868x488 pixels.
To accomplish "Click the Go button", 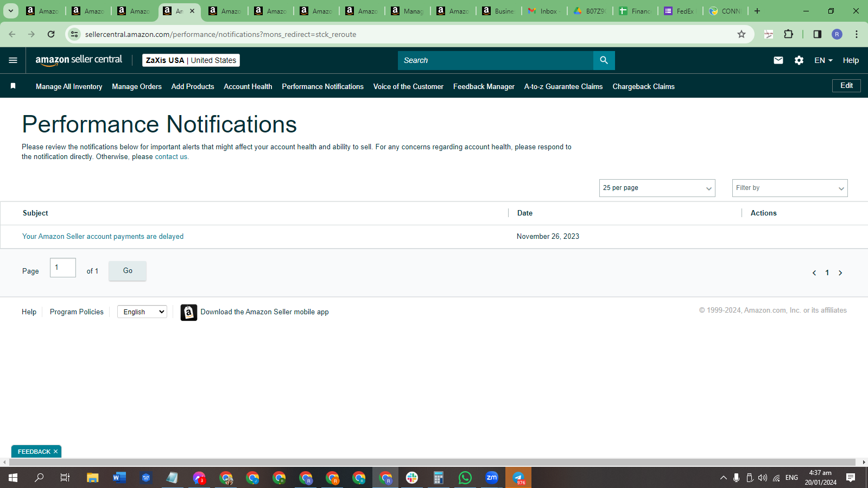I will (x=128, y=271).
